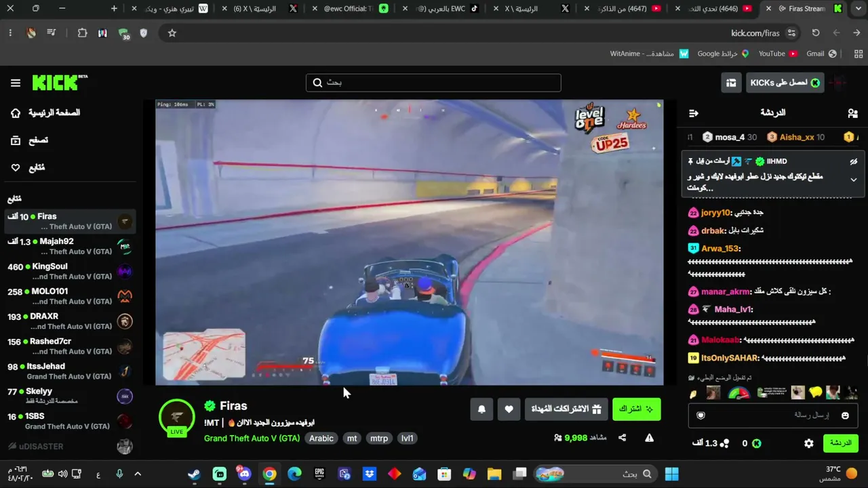This screenshot has width=868, height=488.
Task: Open ItssJehad's channel from the sidebar
Action: coord(70,371)
